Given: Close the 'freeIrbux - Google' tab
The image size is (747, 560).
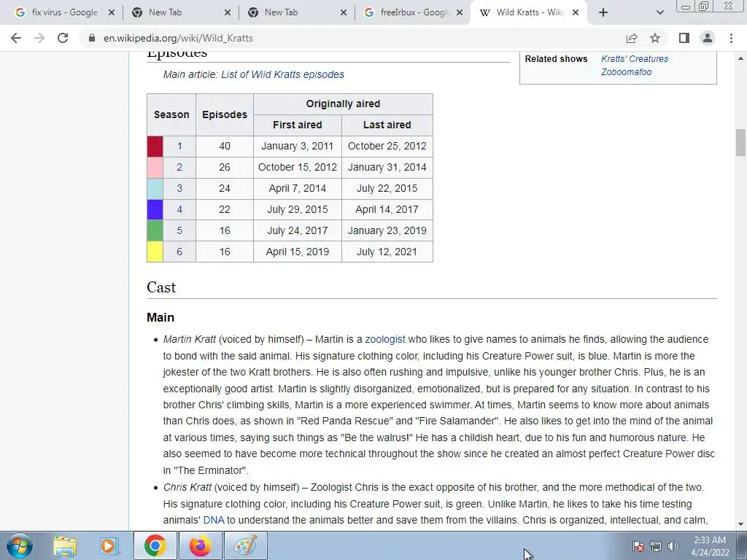Looking at the screenshot, I should [460, 13].
